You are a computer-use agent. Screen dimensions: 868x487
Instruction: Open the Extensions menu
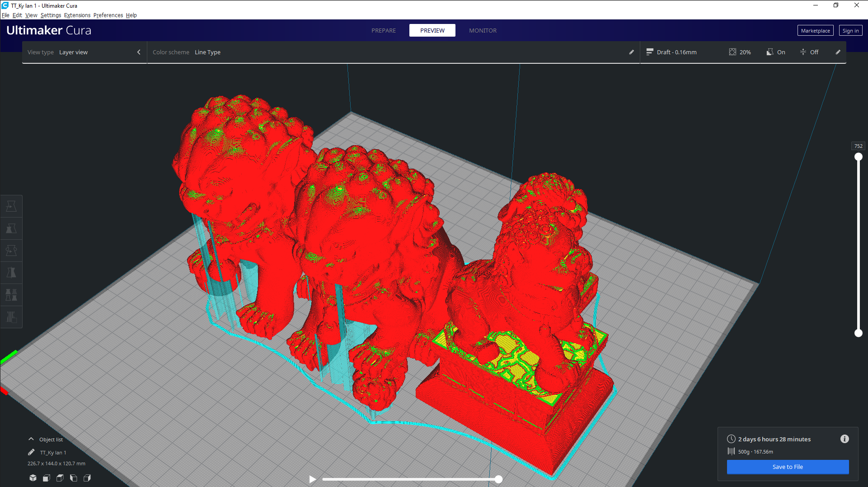click(x=77, y=15)
